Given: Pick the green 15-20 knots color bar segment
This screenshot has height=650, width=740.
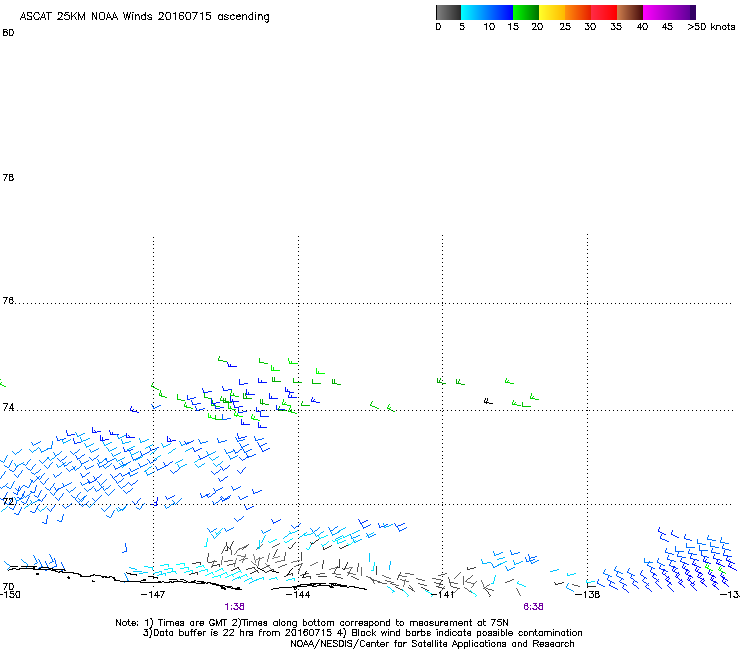Looking at the screenshot, I should [x=526, y=12].
